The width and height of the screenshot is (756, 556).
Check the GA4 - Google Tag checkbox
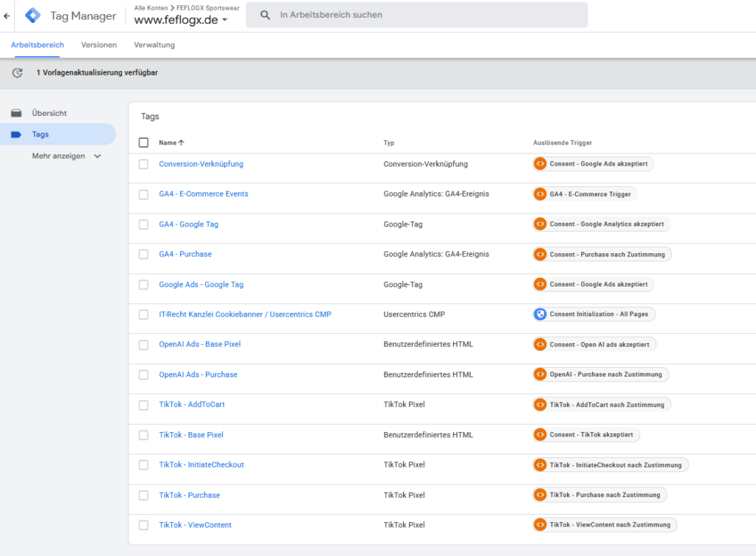point(144,224)
